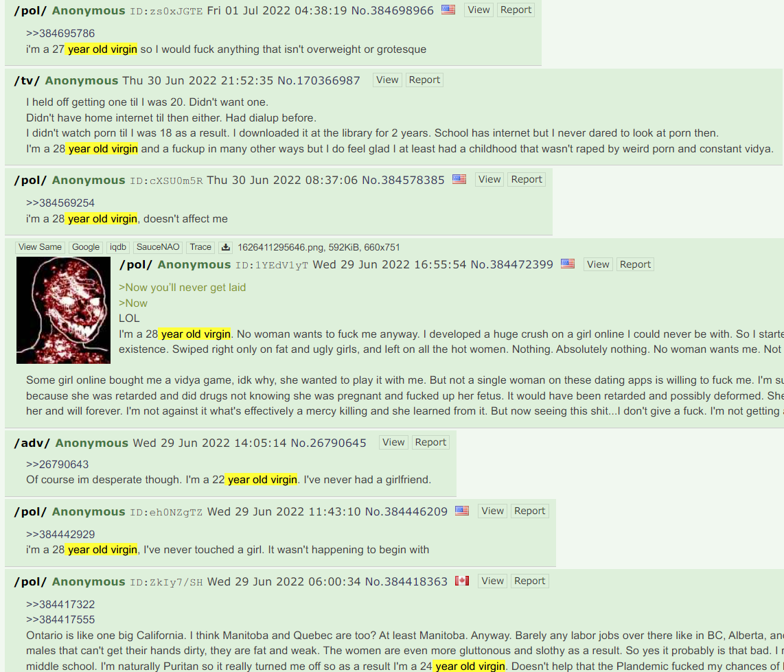The height and width of the screenshot is (672, 784).
Task: Click the download icon next to Trace
Action: tap(225, 247)
